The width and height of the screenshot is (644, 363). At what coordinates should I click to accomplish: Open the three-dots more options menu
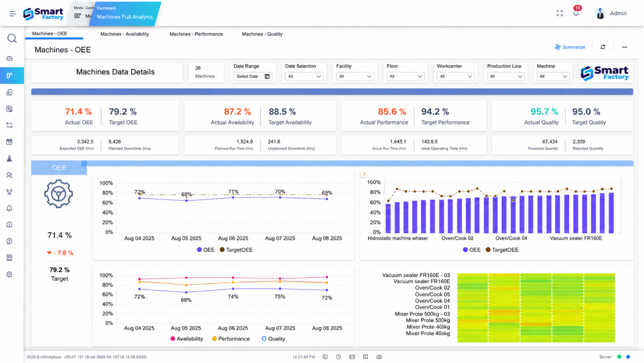click(625, 47)
